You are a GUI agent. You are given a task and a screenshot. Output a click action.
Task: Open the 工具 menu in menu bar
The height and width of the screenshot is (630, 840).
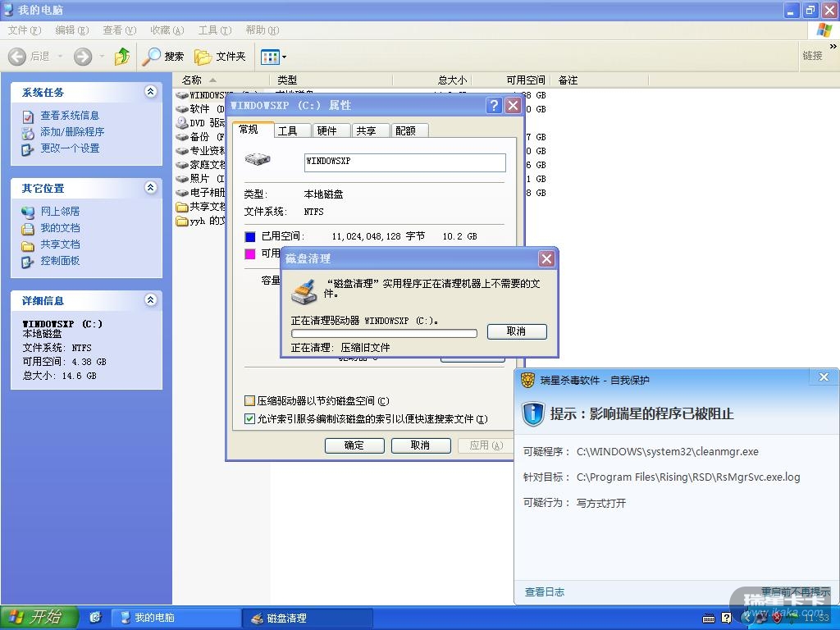[x=215, y=30]
